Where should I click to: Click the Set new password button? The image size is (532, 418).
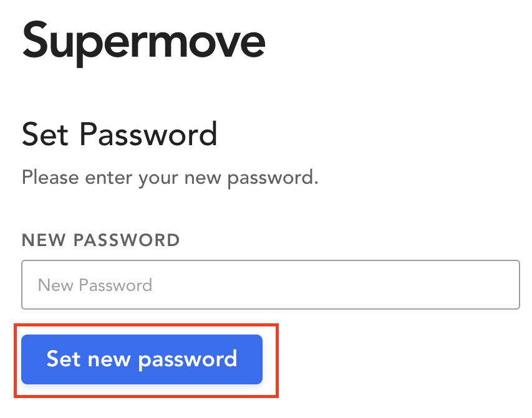coord(142,359)
